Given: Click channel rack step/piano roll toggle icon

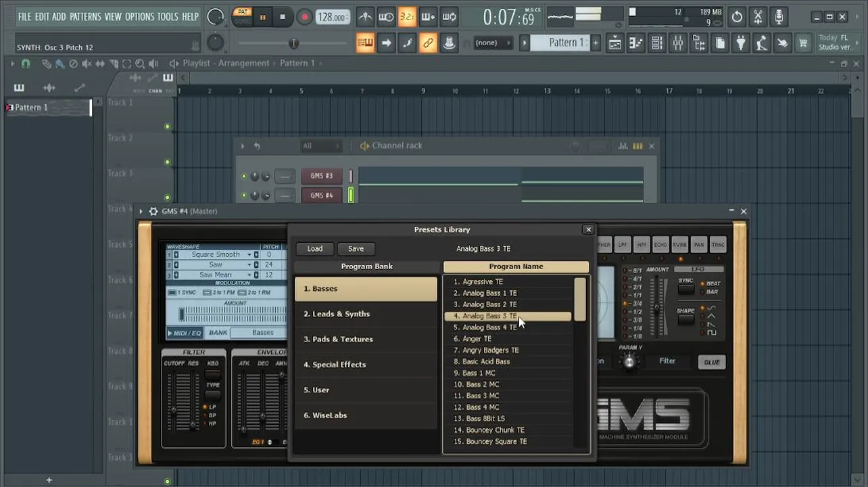Looking at the screenshot, I should click(x=637, y=146).
